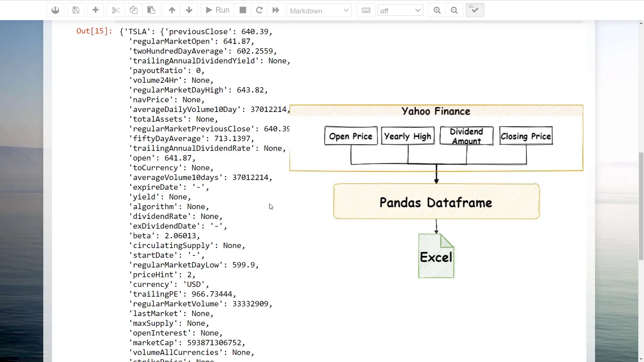The image size is (644, 362).
Task: Click the scrollbar down arrow at bottom right
Action: (641, 358)
